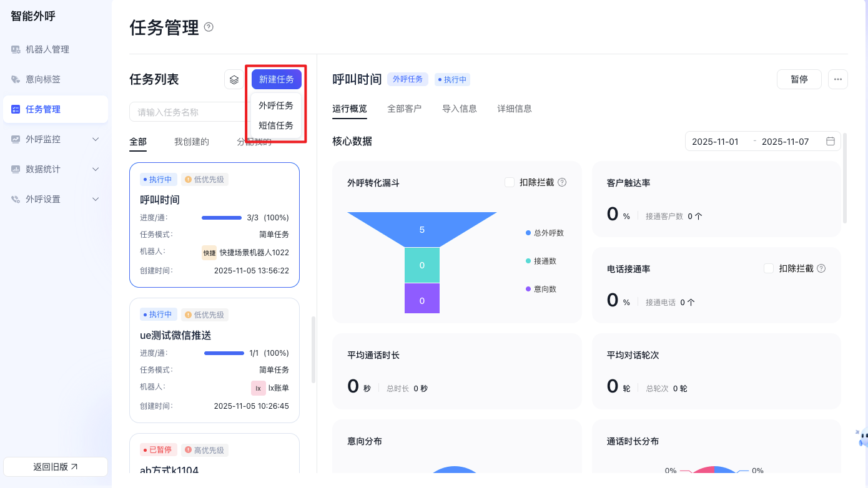Click the assistant mascot at right edge
This screenshot has width=868, height=488.
(862, 437)
